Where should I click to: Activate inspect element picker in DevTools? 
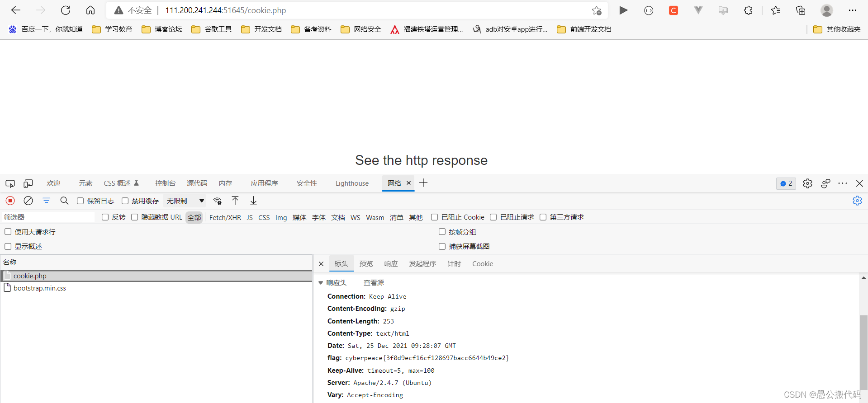pyautogui.click(x=10, y=183)
